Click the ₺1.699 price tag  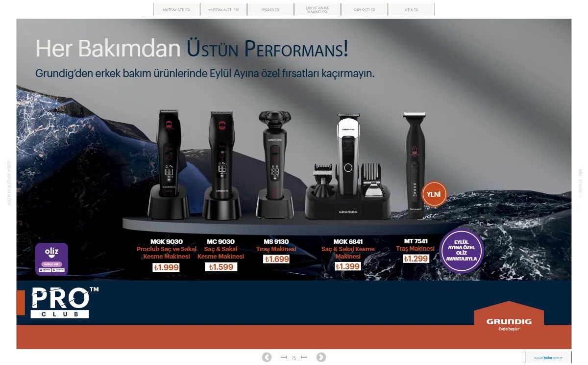click(276, 259)
